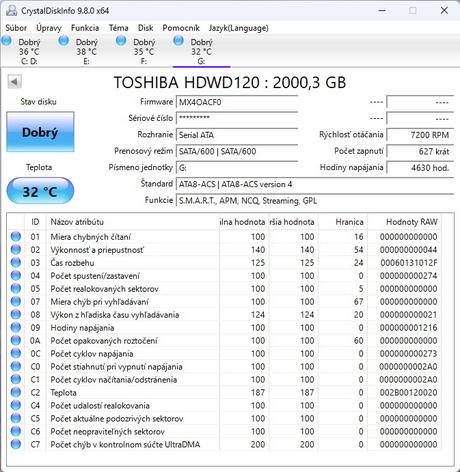460x472 pixels.
Task: Click the Písmeno jednotky field G:
Action: tap(237, 168)
